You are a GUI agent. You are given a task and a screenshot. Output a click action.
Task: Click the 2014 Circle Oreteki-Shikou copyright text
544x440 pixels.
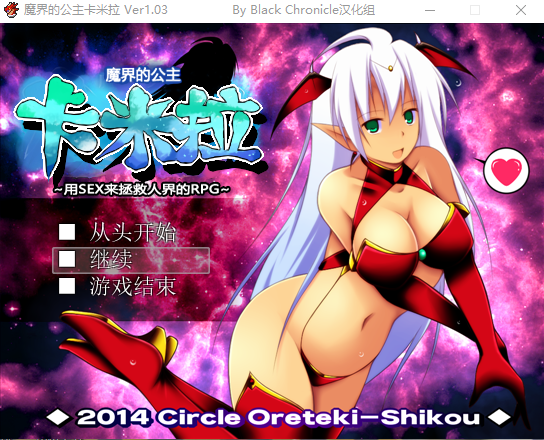click(x=279, y=417)
